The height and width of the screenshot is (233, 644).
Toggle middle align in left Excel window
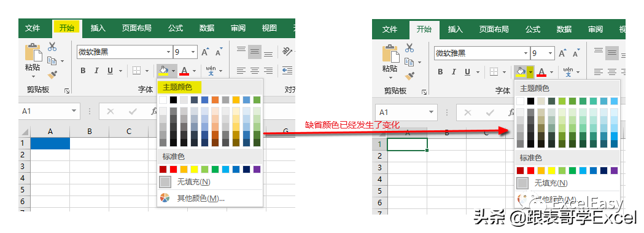tap(255, 52)
